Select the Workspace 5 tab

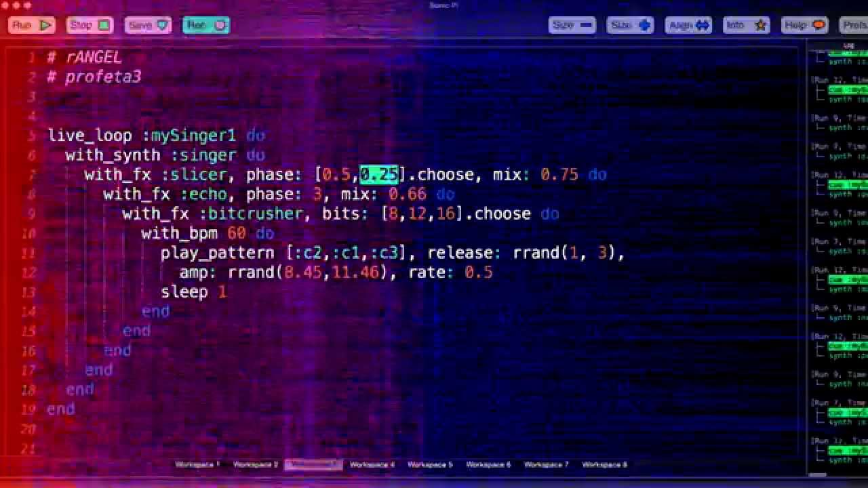click(430, 465)
